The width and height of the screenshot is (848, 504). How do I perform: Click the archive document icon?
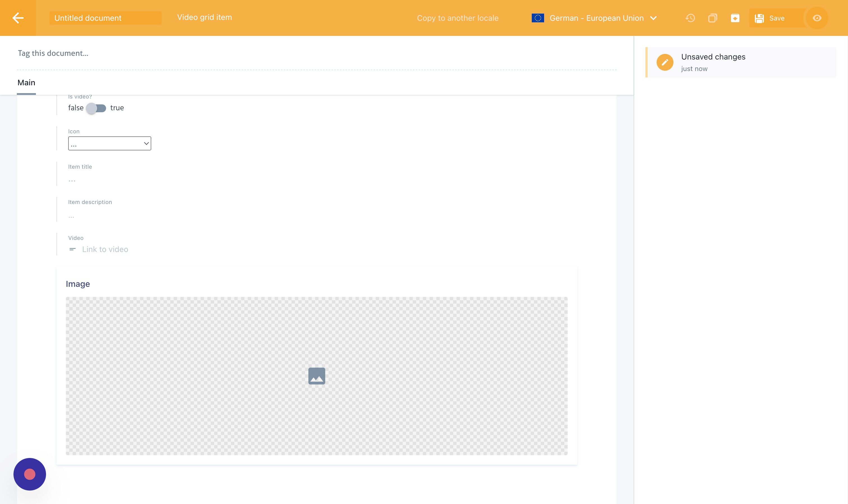(x=735, y=18)
